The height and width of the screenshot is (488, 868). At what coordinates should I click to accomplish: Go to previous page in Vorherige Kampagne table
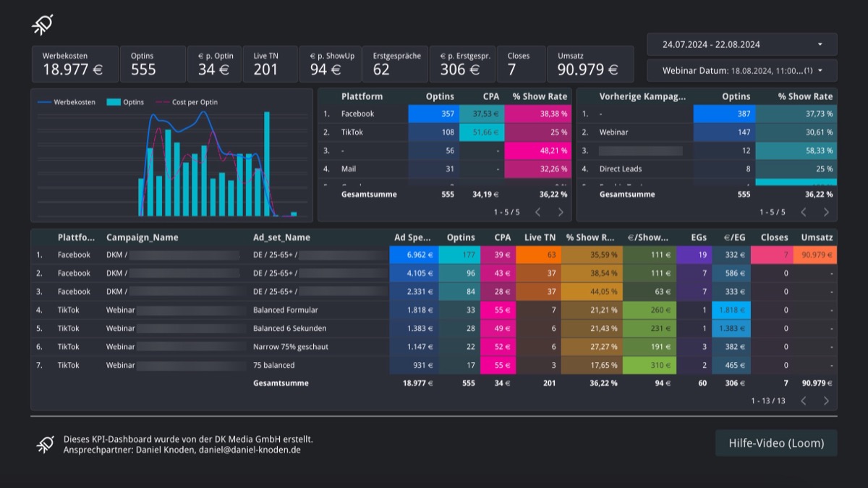(x=803, y=212)
